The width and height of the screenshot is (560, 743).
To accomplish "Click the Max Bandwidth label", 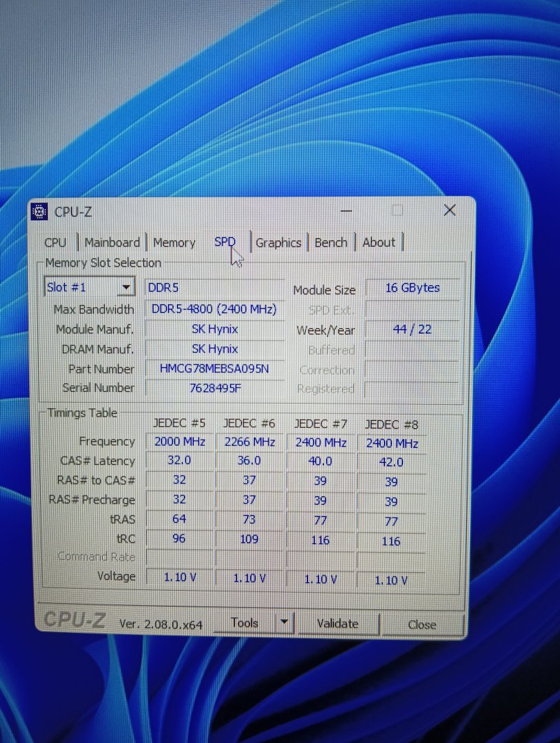I will point(94,310).
